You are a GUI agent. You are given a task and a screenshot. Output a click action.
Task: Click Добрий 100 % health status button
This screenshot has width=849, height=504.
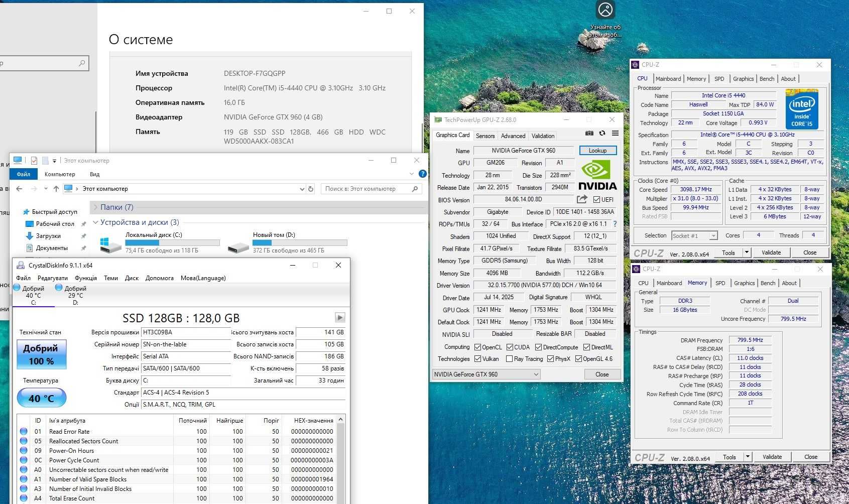pyautogui.click(x=41, y=354)
